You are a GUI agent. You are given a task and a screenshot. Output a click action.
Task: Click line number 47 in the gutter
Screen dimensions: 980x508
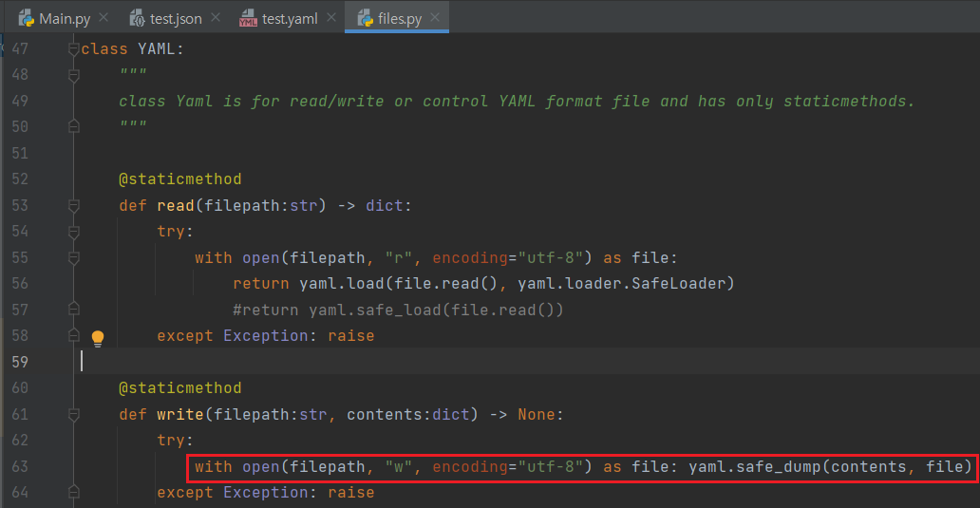(20, 48)
